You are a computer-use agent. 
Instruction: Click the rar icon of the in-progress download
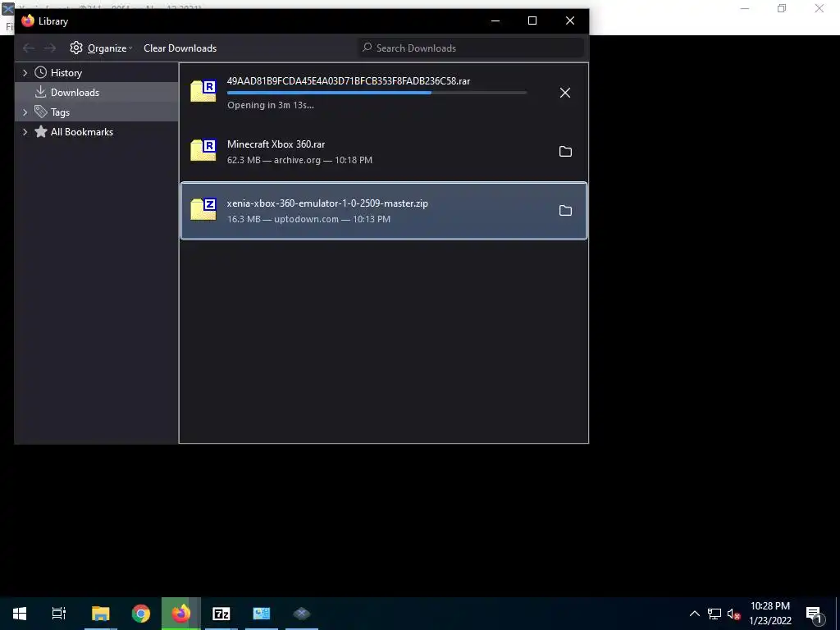[203, 90]
